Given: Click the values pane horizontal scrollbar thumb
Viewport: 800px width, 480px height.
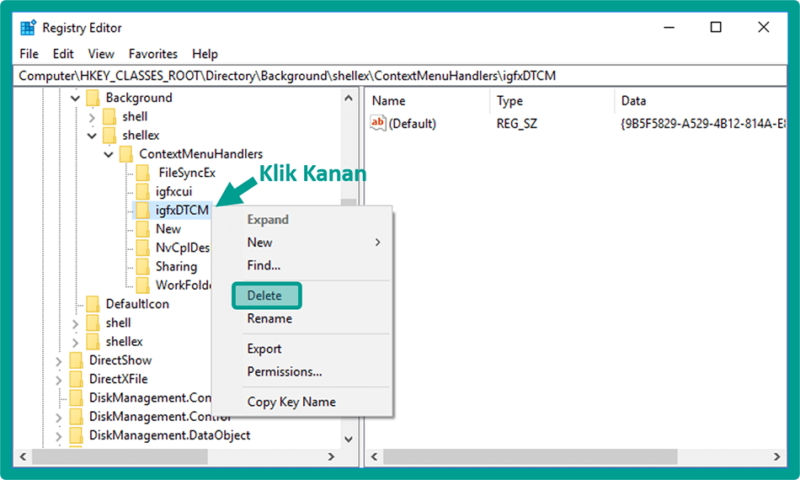Looking at the screenshot, I should (x=530, y=457).
